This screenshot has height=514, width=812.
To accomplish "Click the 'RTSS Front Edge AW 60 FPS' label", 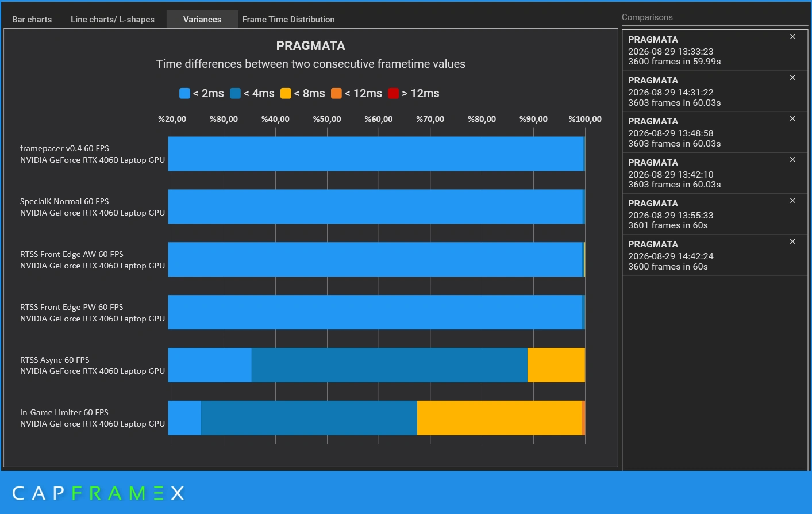I will (x=72, y=254).
